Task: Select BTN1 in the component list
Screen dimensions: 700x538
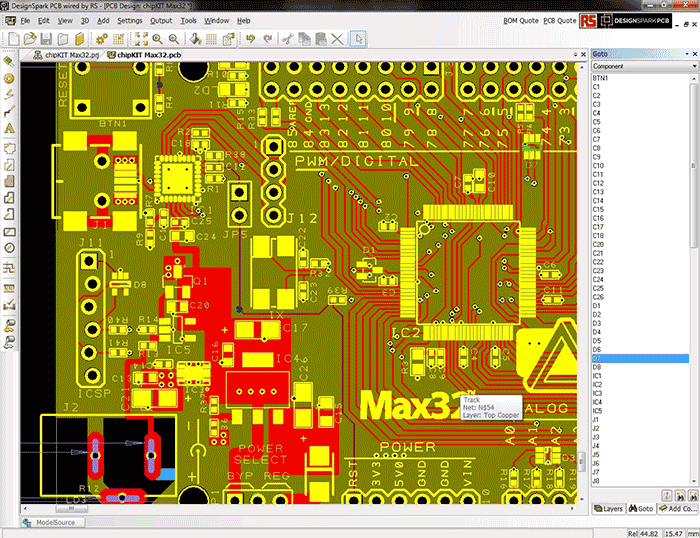Action: 641,78
